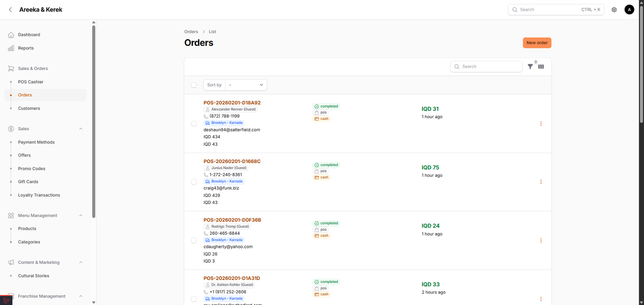This screenshot has height=305, width=644.
Task: Click the page vertical scrollbar thumb
Action: click(x=642, y=64)
